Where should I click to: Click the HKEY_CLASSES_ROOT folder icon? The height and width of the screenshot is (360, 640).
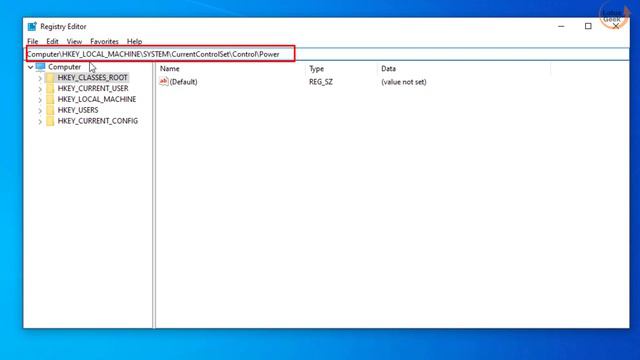point(50,78)
